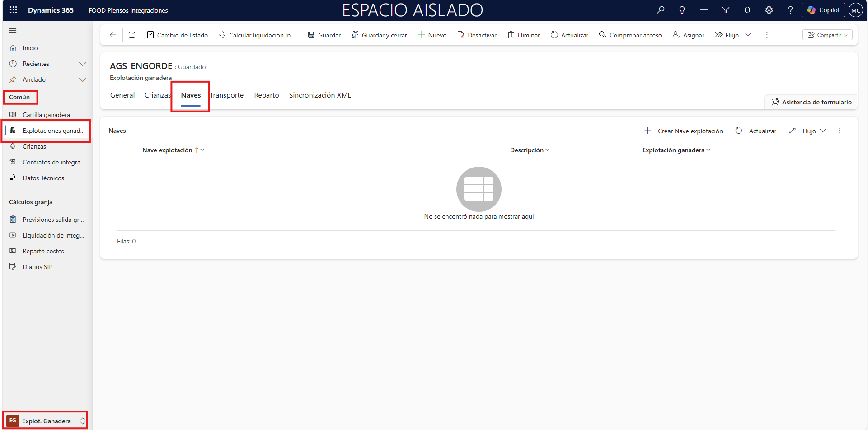Switch to the Transporte tab
This screenshot has height=430, width=868.
pyautogui.click(x=227, y=95)
